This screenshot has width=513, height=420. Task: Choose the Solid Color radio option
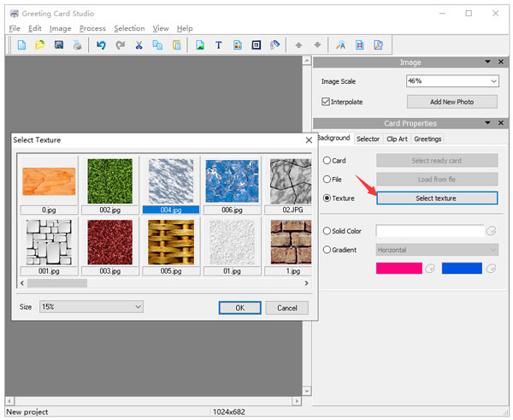(327, 231)
